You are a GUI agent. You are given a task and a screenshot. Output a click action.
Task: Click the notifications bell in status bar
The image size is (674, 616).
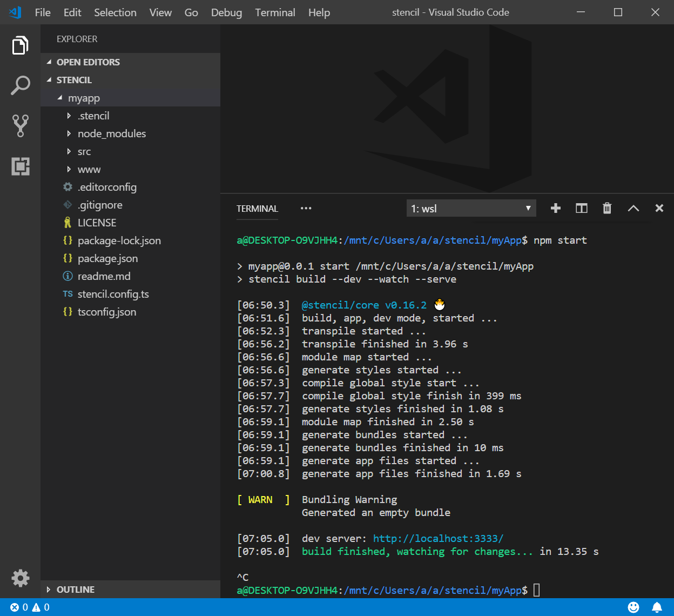click(x=657, y=607)
